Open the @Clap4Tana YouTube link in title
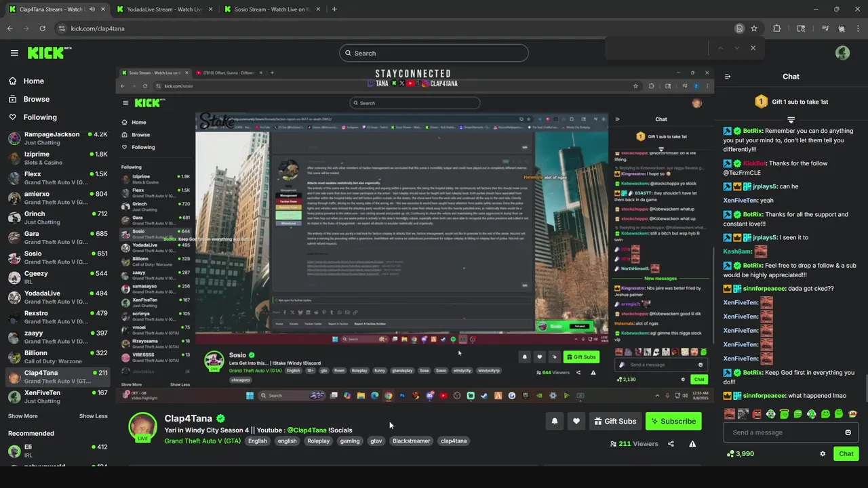 (x=307, y=430)
